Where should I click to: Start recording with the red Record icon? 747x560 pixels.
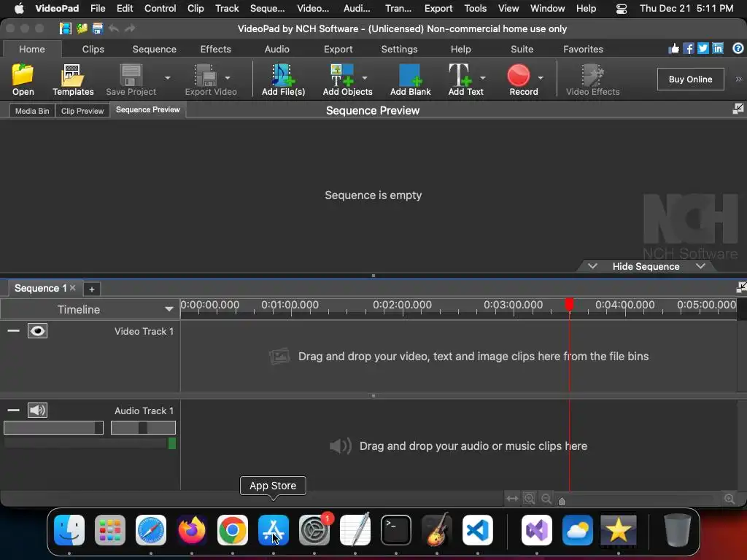pyautogui.click(x=519, y=75)
